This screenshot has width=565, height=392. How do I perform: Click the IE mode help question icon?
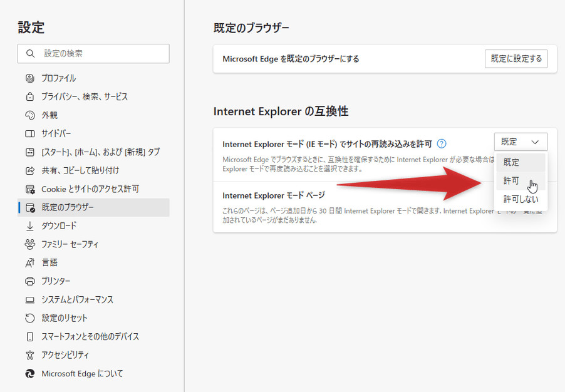coord(442,144)
